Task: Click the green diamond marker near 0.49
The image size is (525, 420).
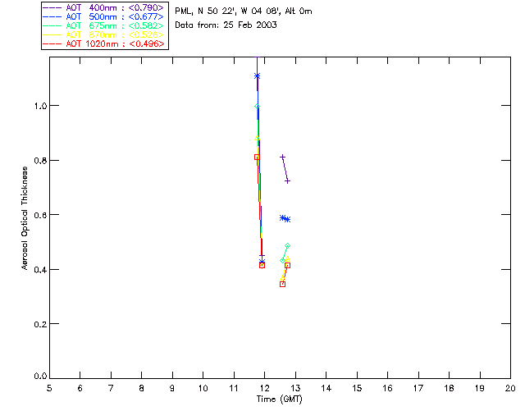Action: 287,246
